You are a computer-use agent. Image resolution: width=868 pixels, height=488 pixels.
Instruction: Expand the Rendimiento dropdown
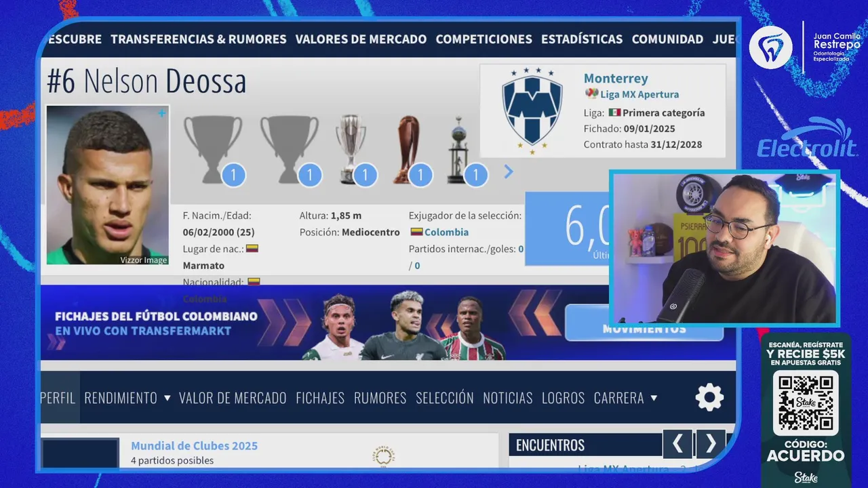point(127,398)
